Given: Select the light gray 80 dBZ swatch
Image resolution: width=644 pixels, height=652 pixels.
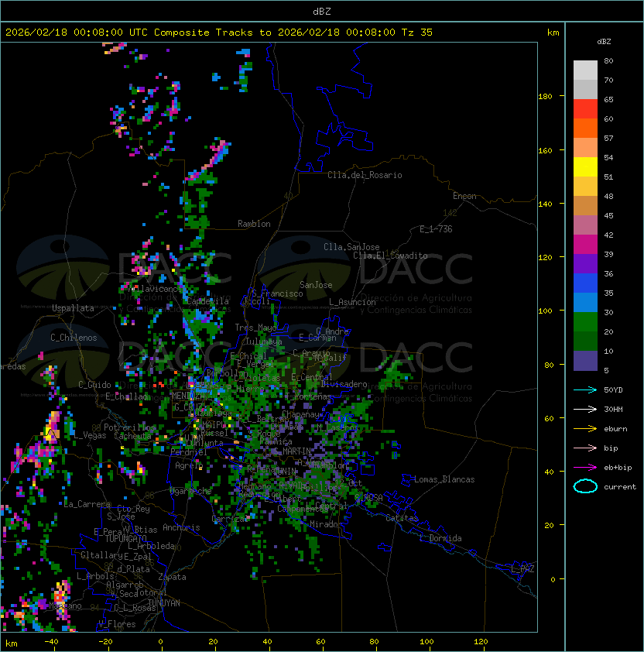Looking at the screenshot, I should 585,70.
